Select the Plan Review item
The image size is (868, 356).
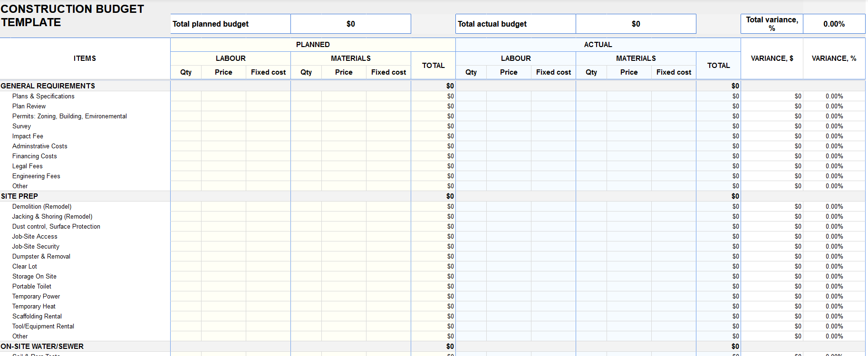pyautogui.click(x=29, y=106)
